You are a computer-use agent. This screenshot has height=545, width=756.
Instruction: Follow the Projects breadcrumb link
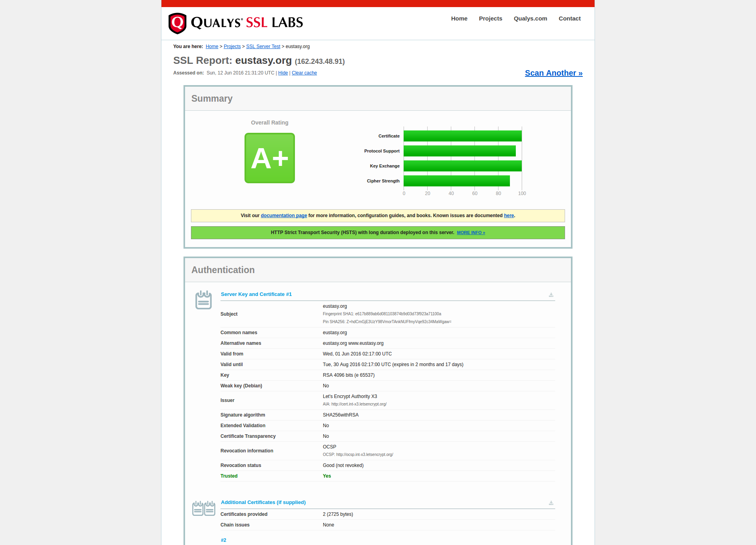pos(232,47)
